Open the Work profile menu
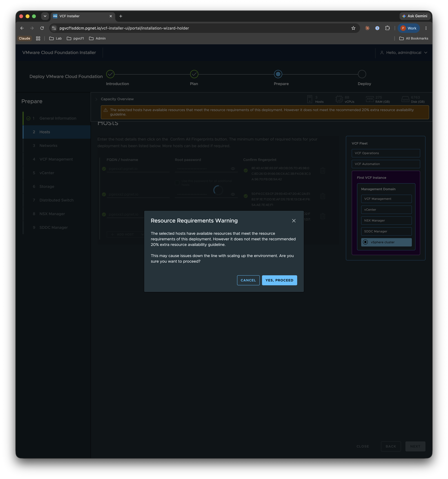The image size is (448, 479). coord(408,28)
